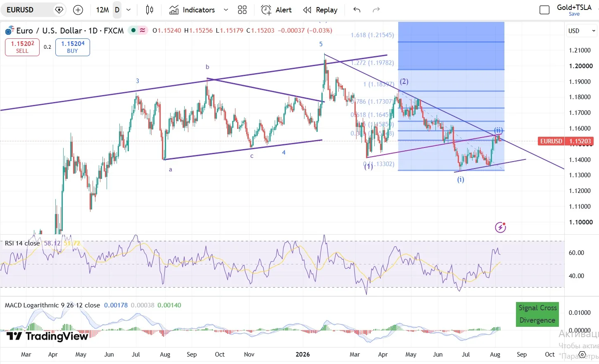Click the 0.2 spread value
599x364 pixels.
point(48,47)
